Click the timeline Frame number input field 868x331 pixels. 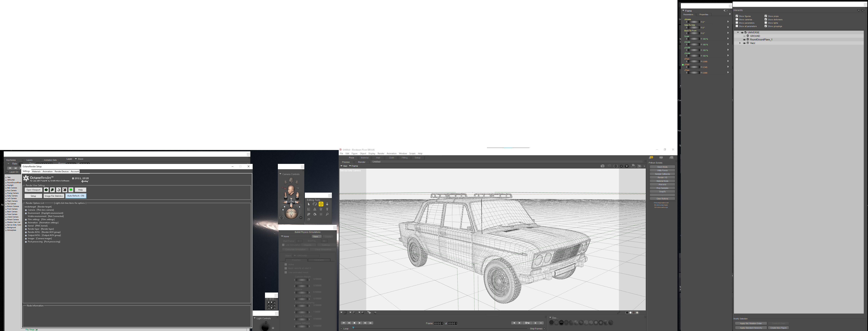[438, 323]
